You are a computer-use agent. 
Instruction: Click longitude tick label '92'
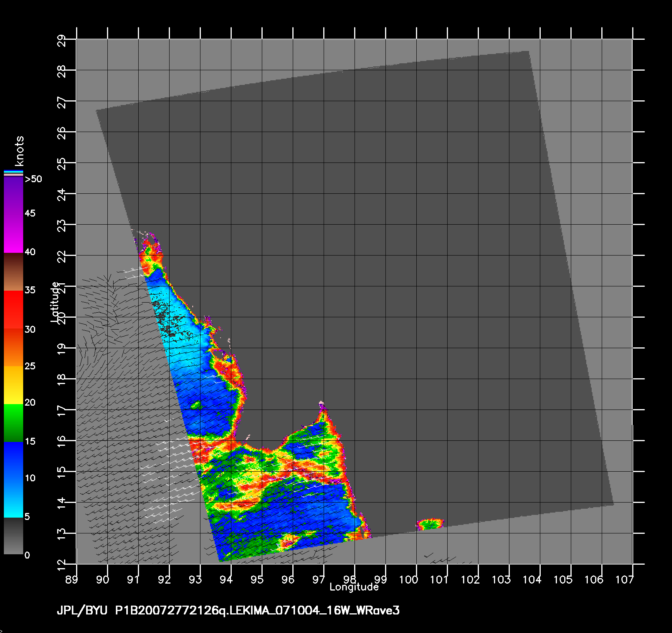[164, 579]
